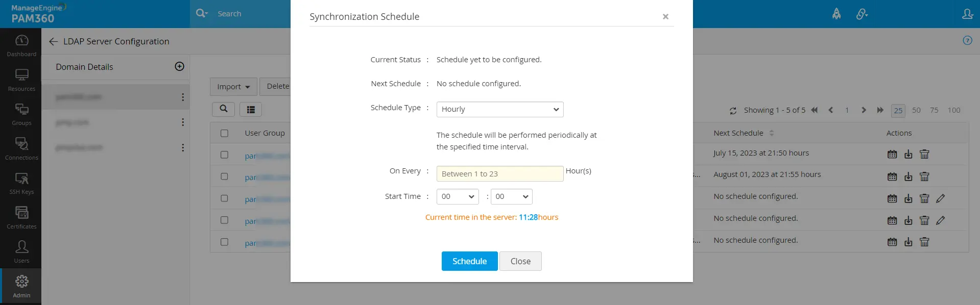The height and width of the screenshot is (305, 980).
Task: Delete the last row using the trash icon
Action: 925,242
